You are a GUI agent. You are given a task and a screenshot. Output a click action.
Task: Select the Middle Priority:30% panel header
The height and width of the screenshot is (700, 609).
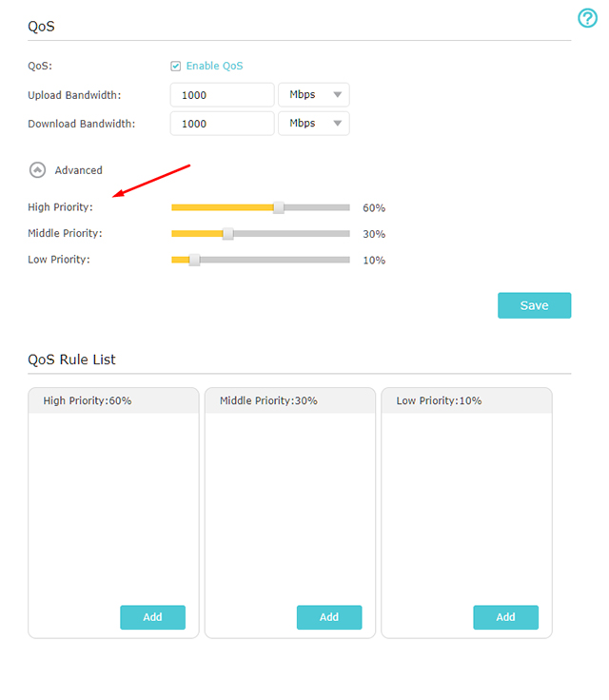[x=290, y=401]
